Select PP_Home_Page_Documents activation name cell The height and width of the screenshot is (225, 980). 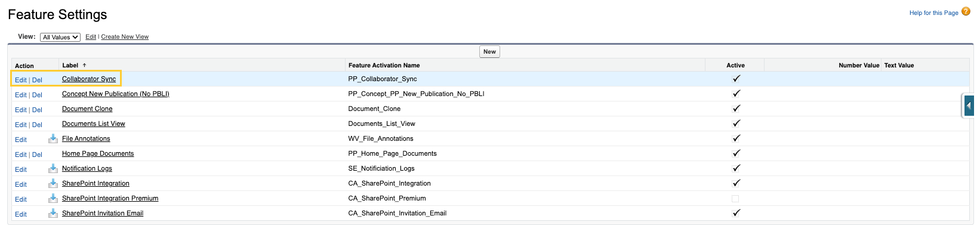point(393,153)
